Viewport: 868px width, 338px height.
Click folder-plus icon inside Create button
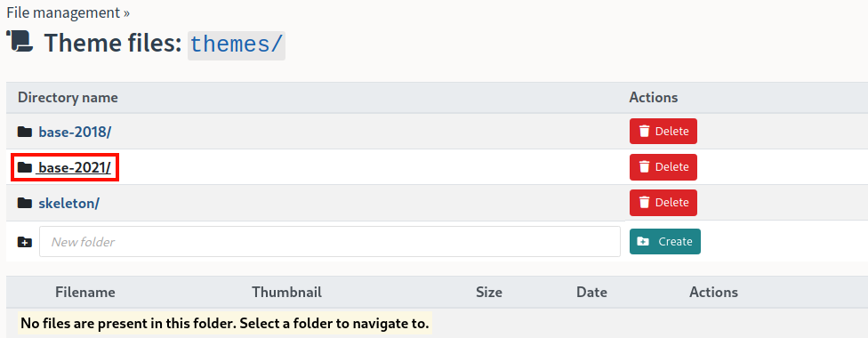click(x=643, y=242)
